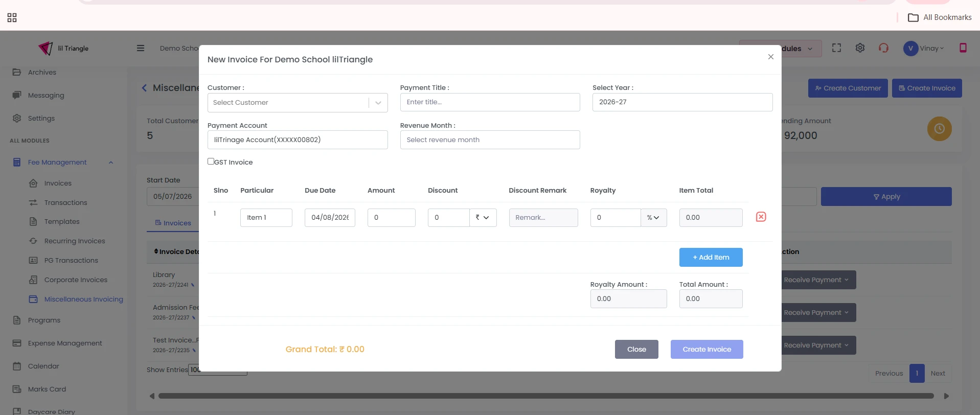Click the scrollbar left arrow
The width and height of the screenshot is (980, 415).
[x=152, y=396]
